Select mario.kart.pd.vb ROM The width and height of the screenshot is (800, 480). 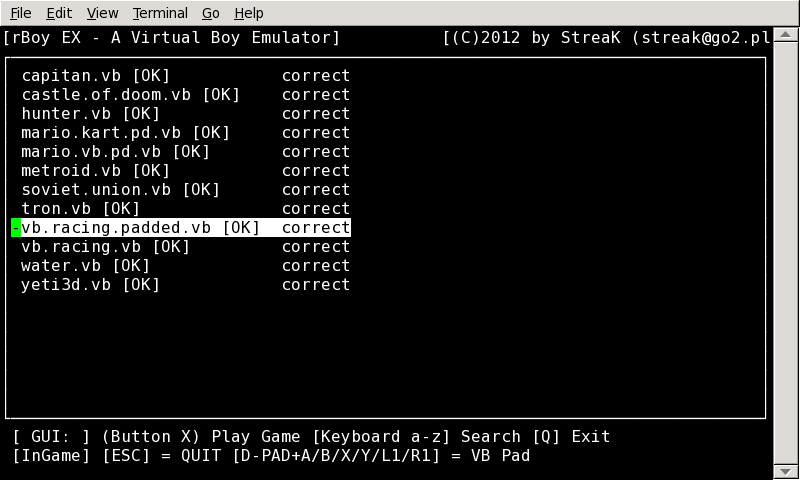tap(186, 133)
